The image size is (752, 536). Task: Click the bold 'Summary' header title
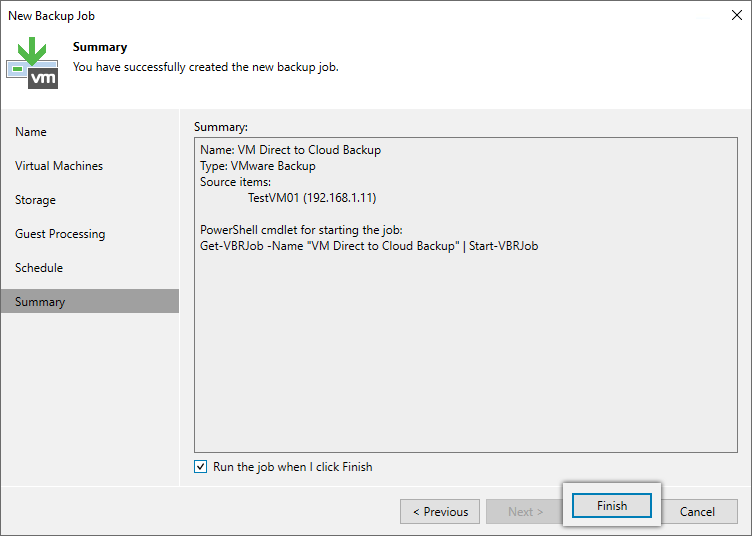click(x=100, y=47)
